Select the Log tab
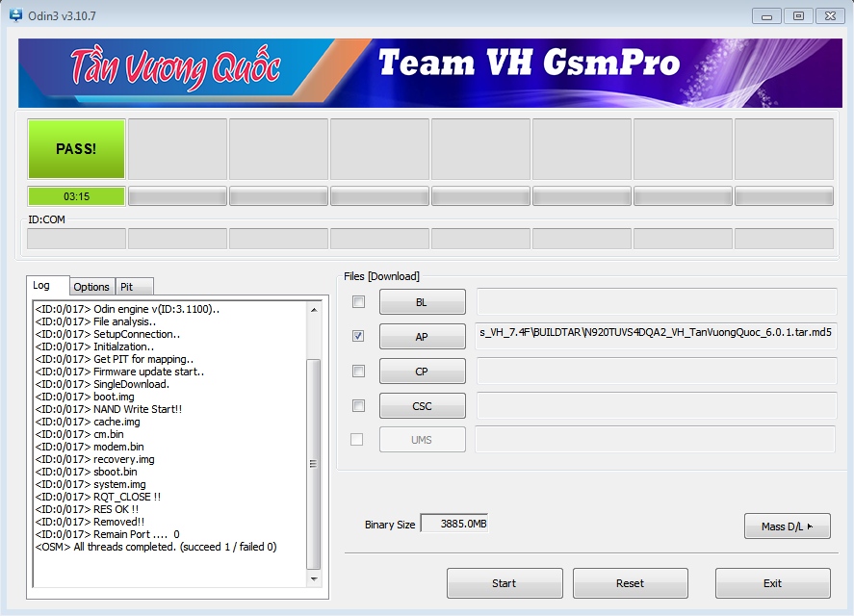This screenshot has width=854, height=616. pos(41,286)
